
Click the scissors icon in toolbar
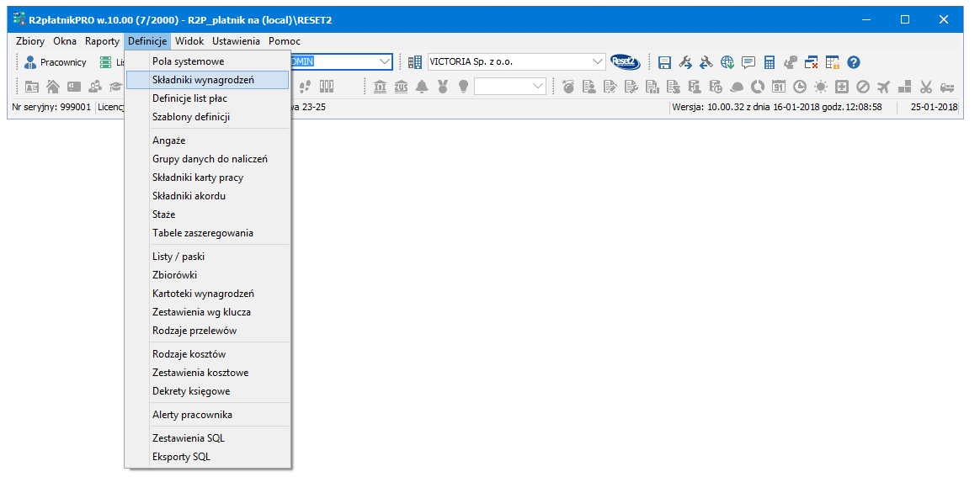point(926,86)
